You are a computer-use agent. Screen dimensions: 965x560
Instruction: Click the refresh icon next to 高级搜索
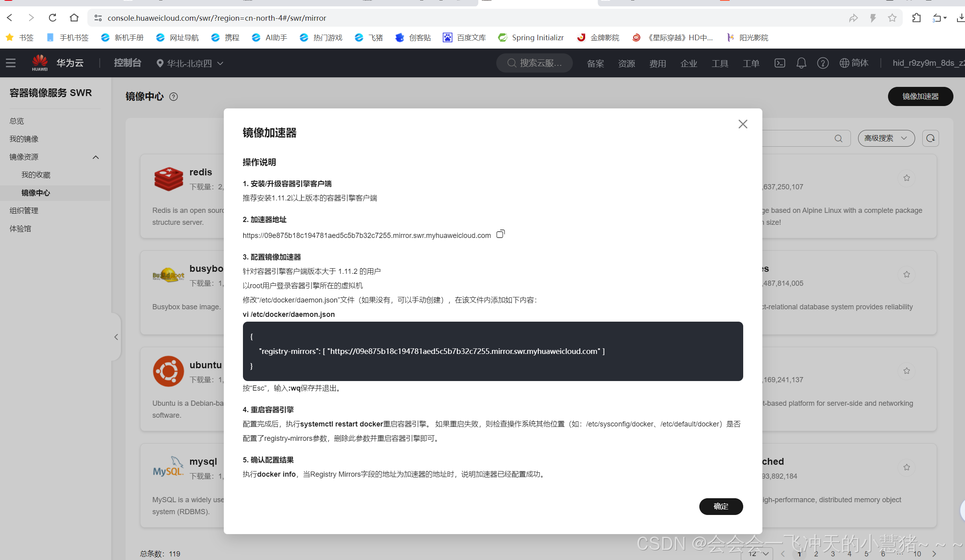click(930, 138)
